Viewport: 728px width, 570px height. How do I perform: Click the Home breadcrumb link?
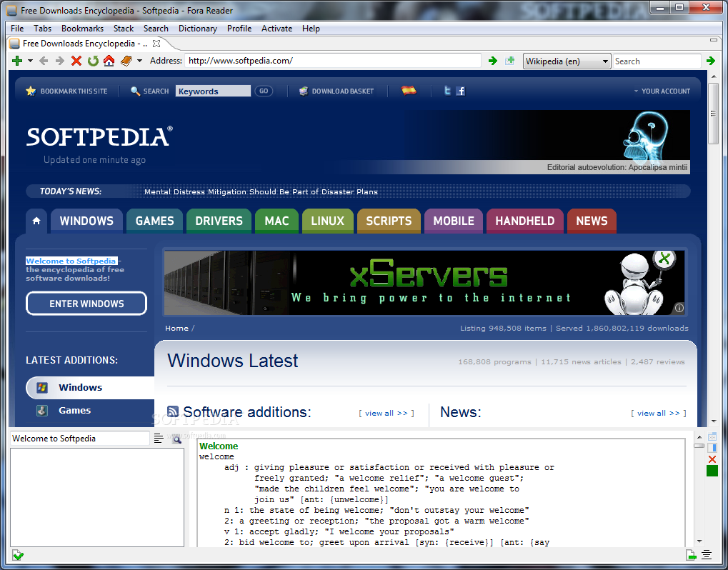(177, 328)
